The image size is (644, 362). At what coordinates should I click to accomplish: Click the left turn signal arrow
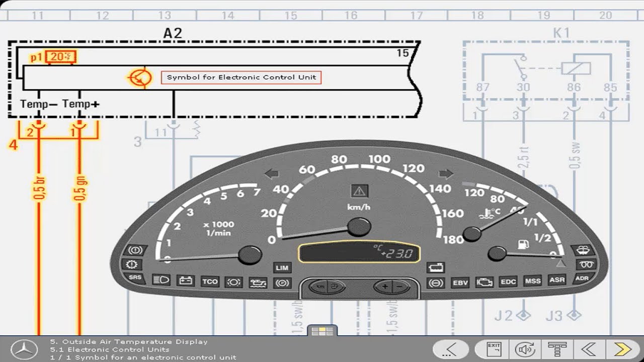point(272,174)
